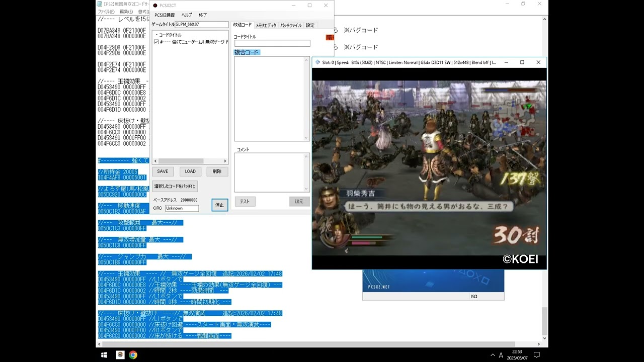Click the PCSX2CT window title icon
The width and height of the screenshot is (644, 362).
click(x=155, y=6)
